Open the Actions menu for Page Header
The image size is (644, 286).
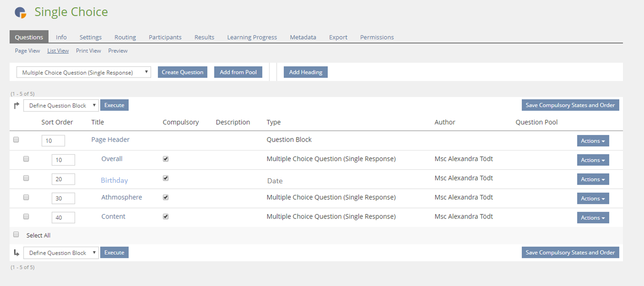pyautogui.click(x=593, y=141)
